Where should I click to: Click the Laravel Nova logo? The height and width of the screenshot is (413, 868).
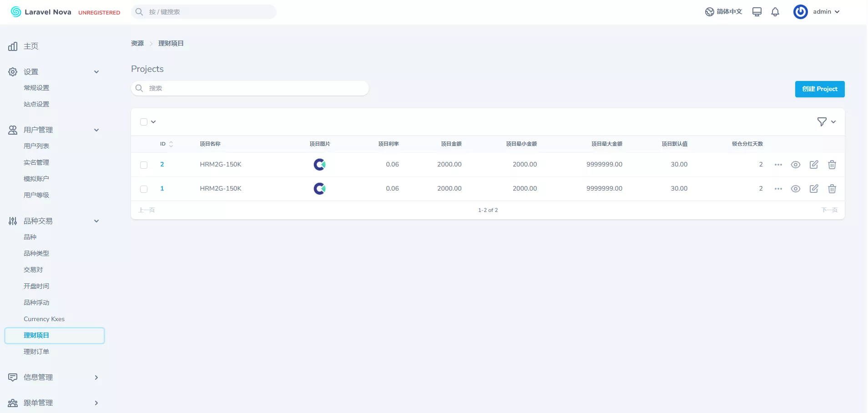pyautogui.click(x=41, y=12)
